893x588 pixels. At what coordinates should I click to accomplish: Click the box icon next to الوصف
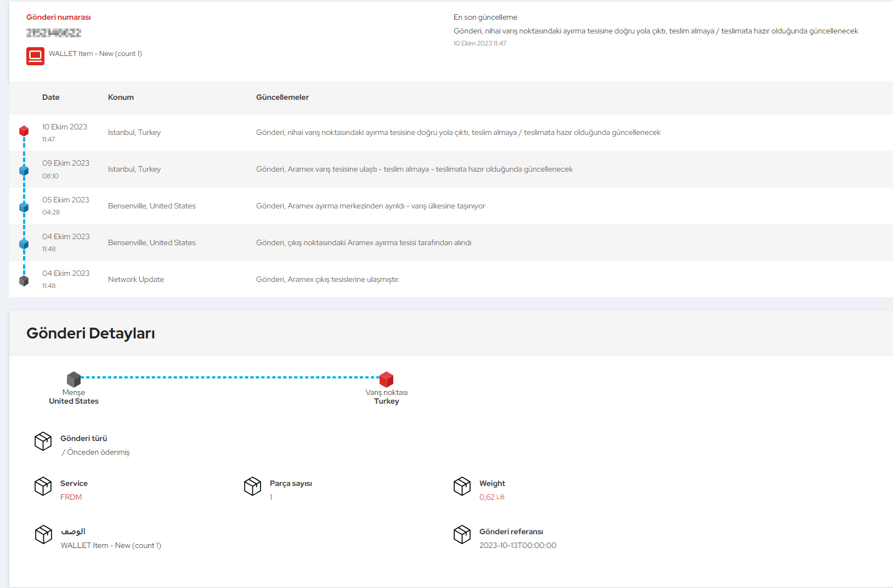pos(43,534)
